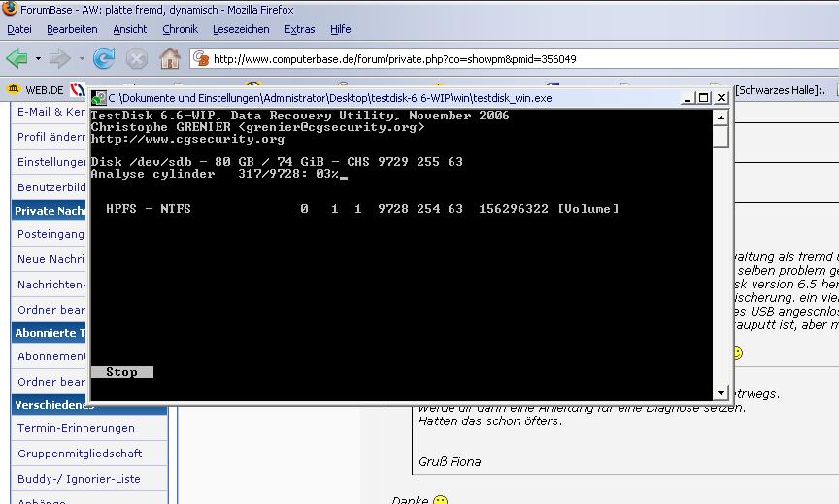
Task: Open Einstellungen sidebar link
Action: 50,162
